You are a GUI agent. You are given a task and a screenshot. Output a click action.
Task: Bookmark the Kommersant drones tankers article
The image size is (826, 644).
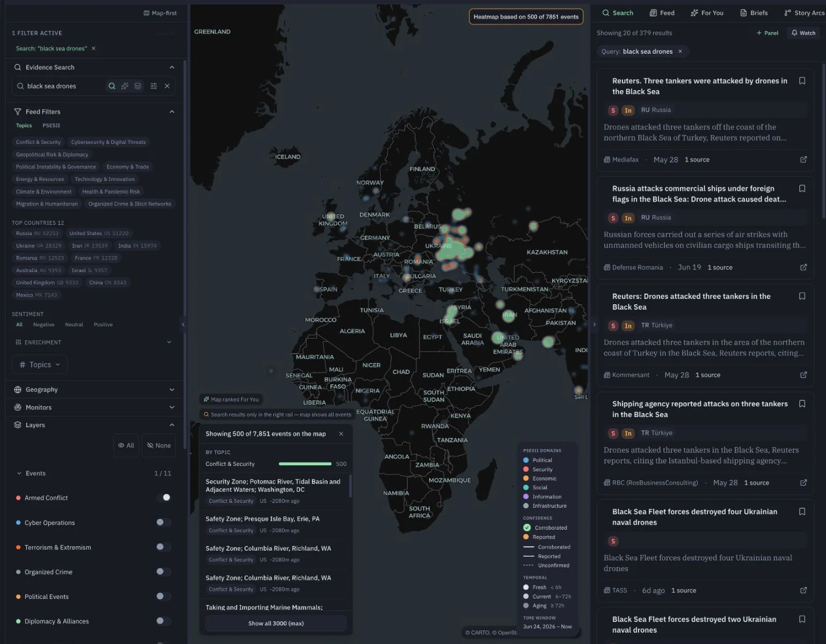[x=802, y=296]
